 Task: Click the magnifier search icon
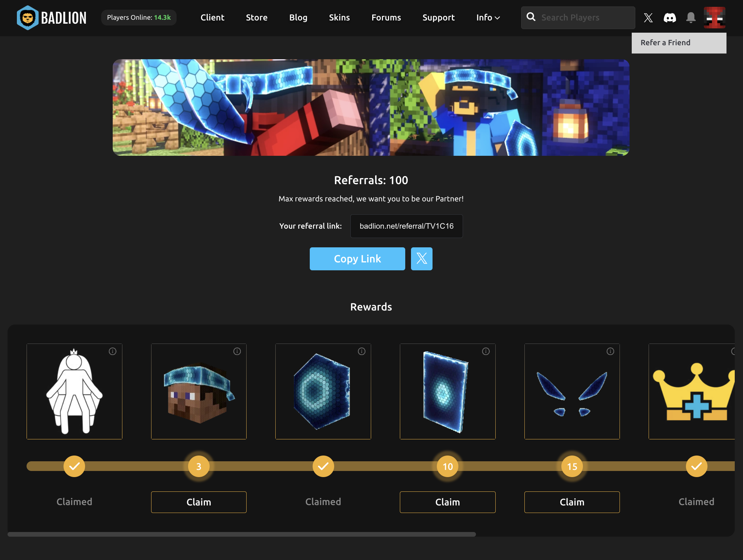[531, 17]
